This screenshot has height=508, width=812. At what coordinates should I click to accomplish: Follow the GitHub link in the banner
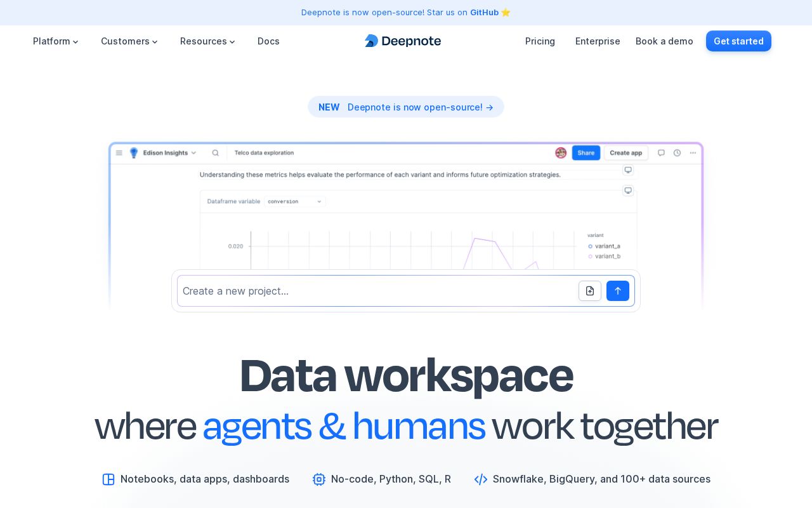[484, 13]
